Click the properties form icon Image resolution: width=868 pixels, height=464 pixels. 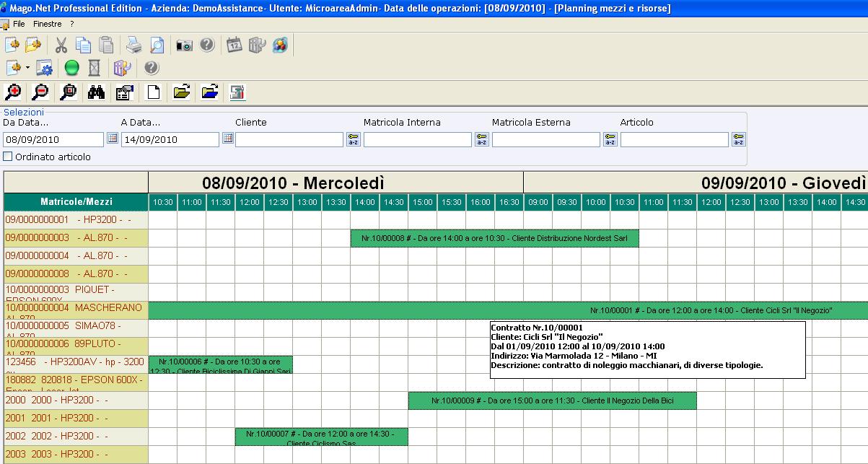point(124,92)
